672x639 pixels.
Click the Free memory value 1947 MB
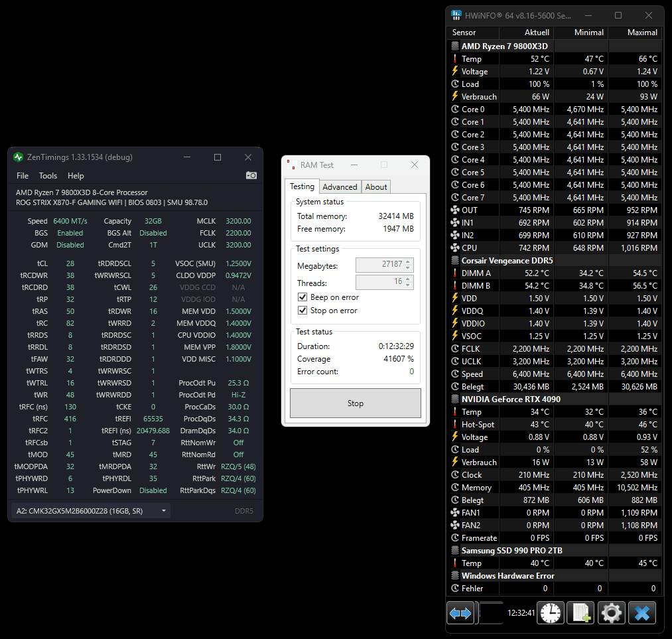point(398,229)
